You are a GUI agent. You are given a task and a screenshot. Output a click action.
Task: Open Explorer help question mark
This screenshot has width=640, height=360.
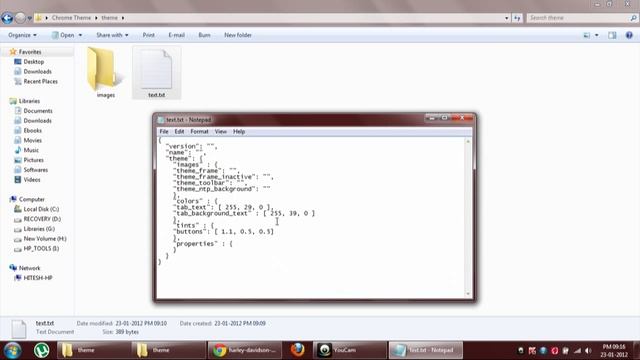(x=629, y=35)
